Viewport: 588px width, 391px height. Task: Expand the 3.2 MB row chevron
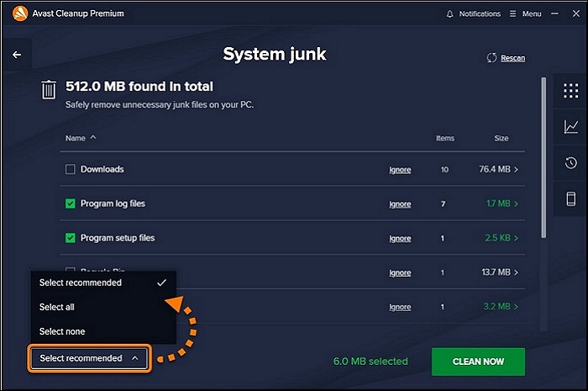pyautogui.click(x=516, y=307)
